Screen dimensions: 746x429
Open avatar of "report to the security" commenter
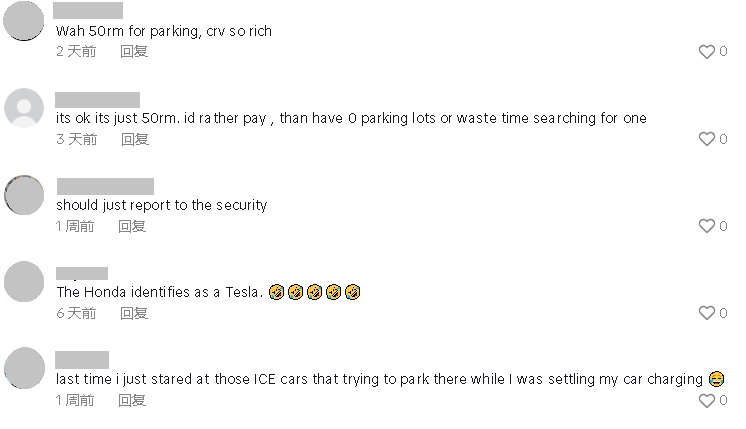(24, 195)
